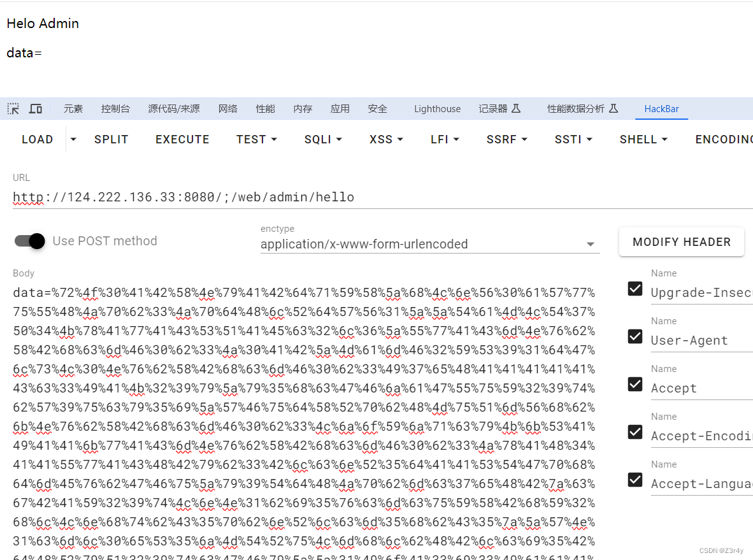
Task: Open the 记录器 (Recorder) panel icon
Action: point(499,108)
